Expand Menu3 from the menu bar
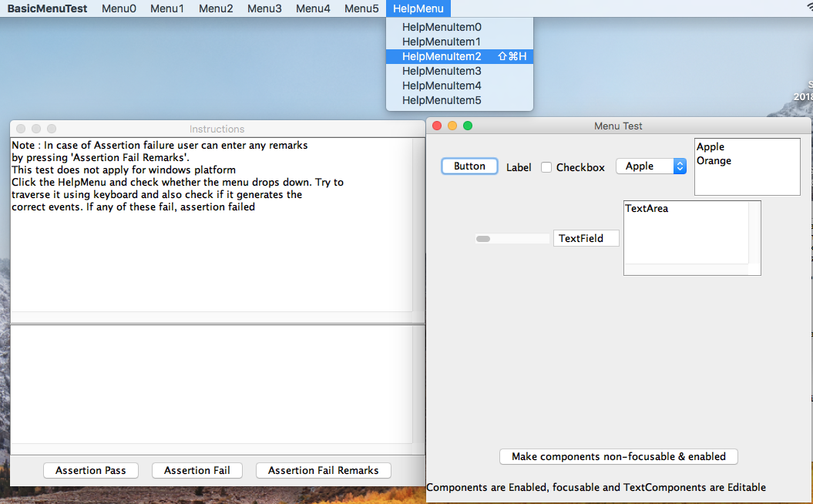 264,8
